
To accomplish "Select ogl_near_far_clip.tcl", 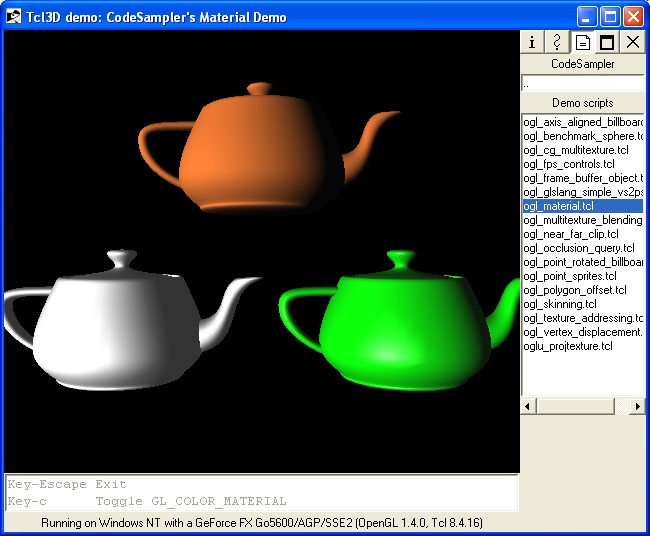I will tap(583, 234).
